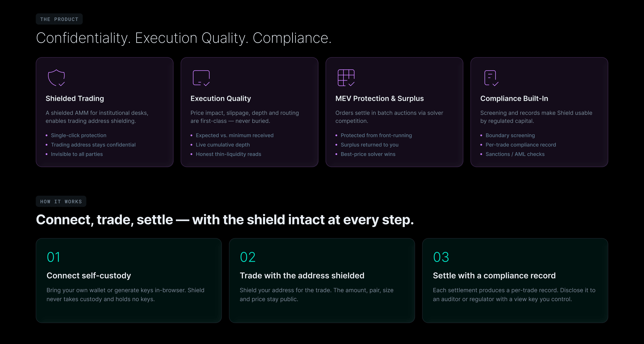Click the description A shielded AMM for institutional desks
This screenshot has height=344, width=644.
pyautogui.click(x=97, y=117)
